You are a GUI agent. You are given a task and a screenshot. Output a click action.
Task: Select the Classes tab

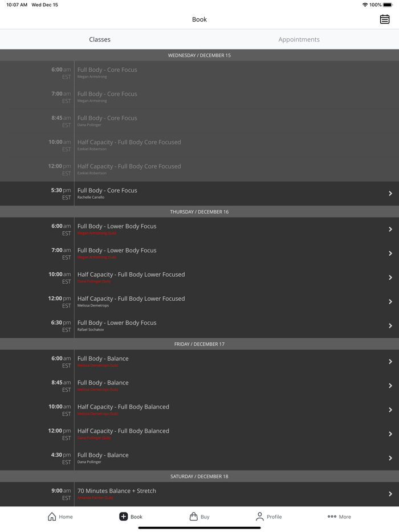click(x=100, y=39)
